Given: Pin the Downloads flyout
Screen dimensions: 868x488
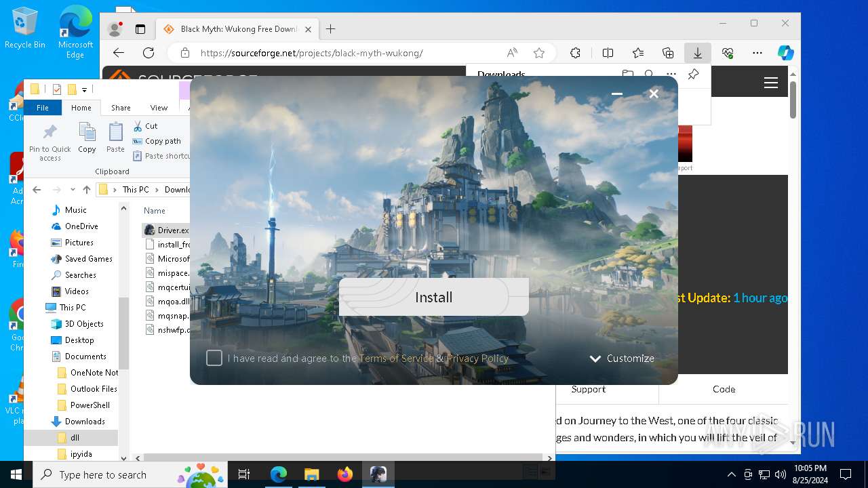Looking at the screenshot, I should (x=693, y=75).
